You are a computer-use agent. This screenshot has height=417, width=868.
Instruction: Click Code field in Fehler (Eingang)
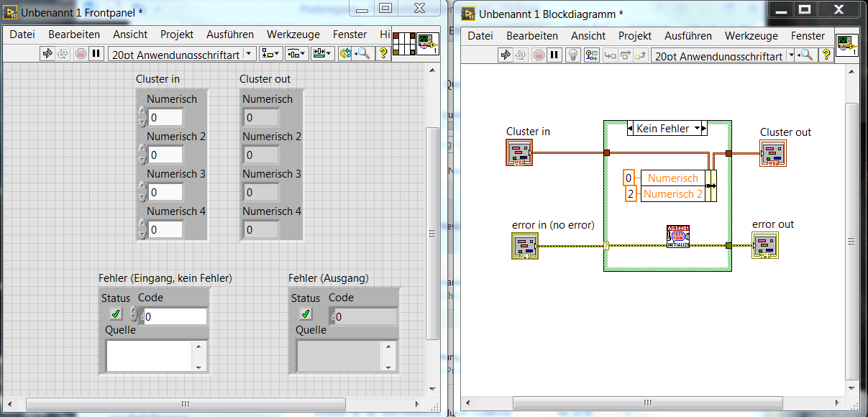click(x=175, y=316)
